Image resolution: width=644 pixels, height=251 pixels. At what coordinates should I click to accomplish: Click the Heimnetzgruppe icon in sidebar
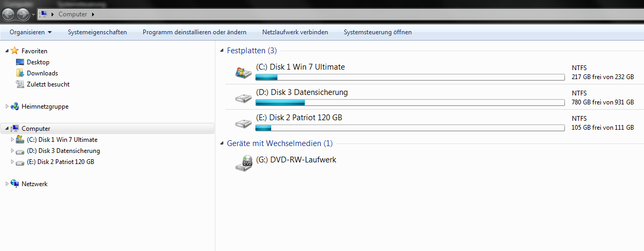tap(15, 107)
